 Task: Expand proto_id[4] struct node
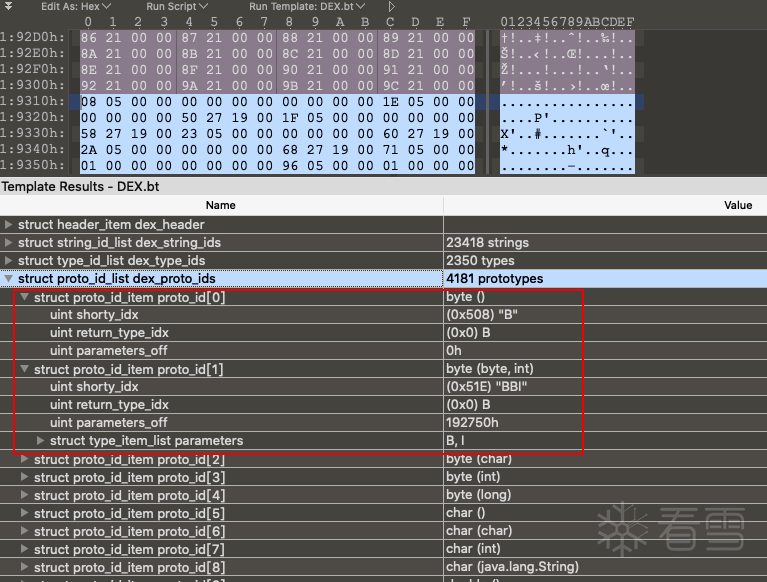[x=24, y=495]
